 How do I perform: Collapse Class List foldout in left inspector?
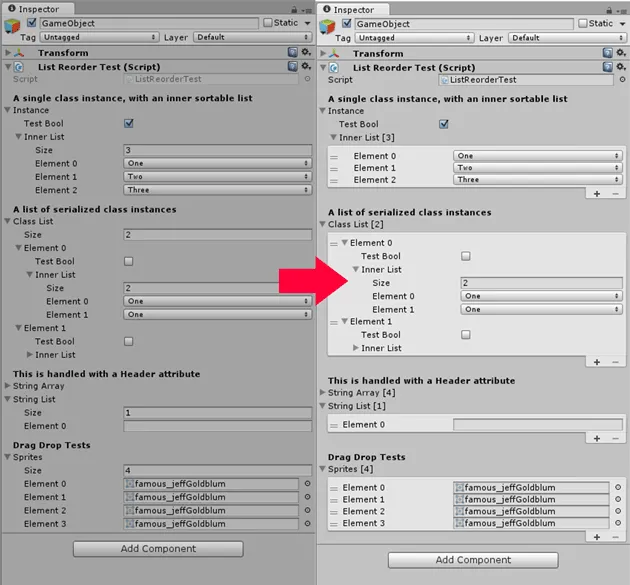(x=8, y=221)
